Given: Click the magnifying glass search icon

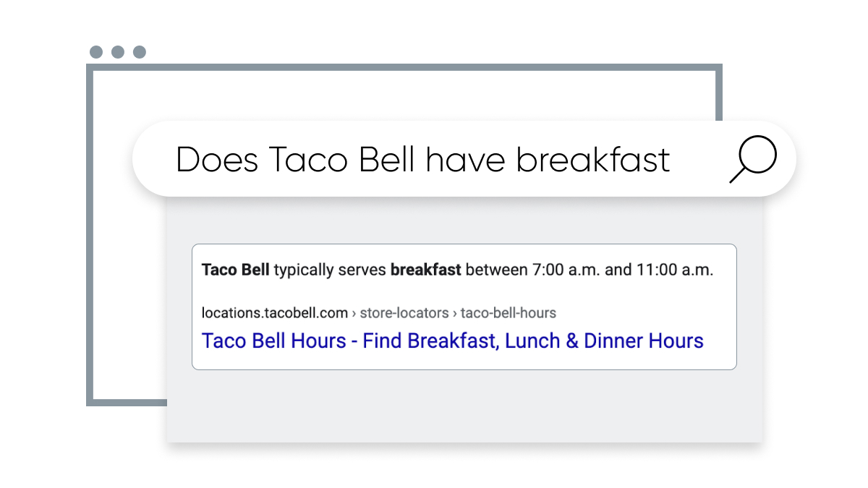Looking at the screenshot, I should (752, 160).
